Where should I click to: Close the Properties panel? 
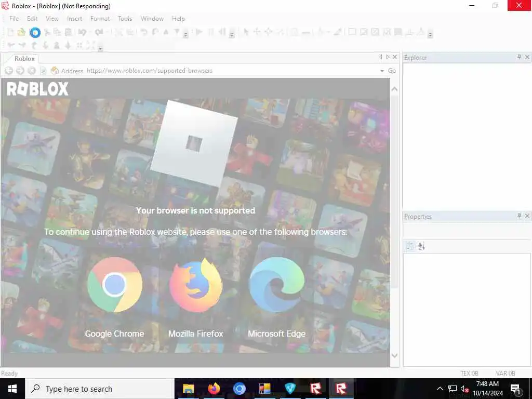coord(527,216)
